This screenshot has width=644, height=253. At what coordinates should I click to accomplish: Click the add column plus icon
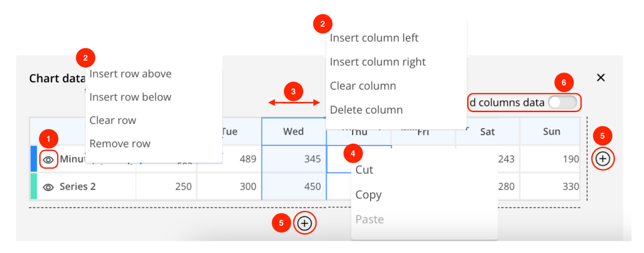[x=603, y=159]
